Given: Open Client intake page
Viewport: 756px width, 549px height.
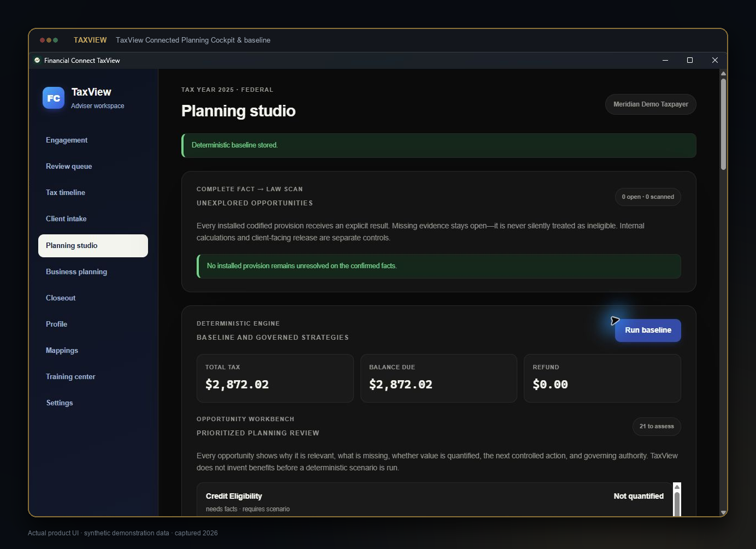Looking at the screenshot, I should pyautogui.click(x=93, y=219).
